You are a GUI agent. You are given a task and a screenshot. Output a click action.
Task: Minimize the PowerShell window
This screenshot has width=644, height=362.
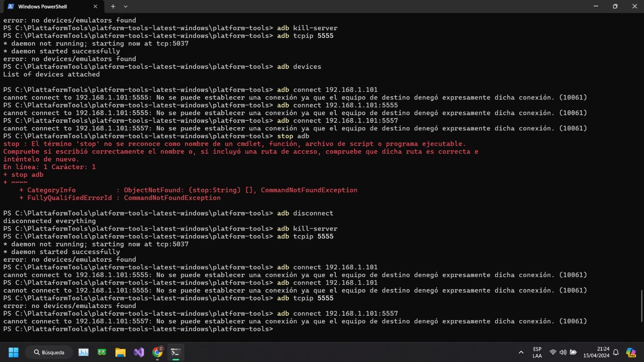pos(596,6)
